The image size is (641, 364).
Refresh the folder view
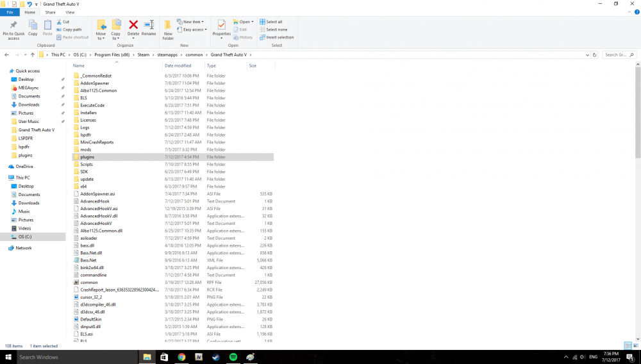(x=594, y=54)
